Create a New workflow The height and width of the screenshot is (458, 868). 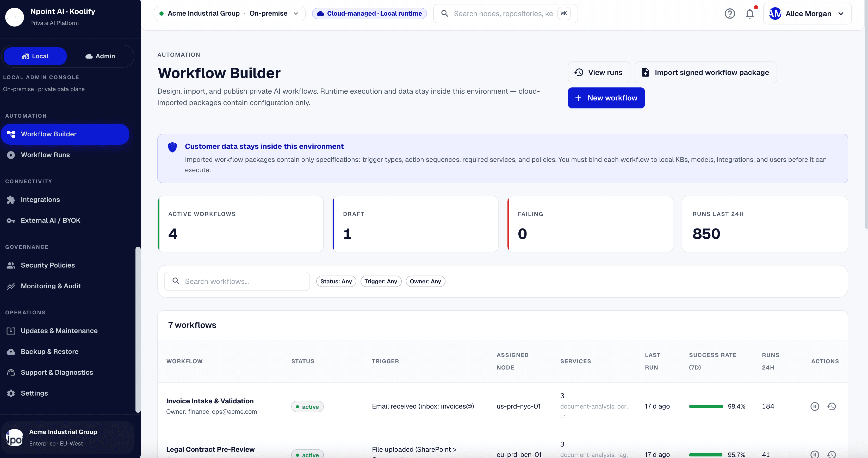[606, 98]
